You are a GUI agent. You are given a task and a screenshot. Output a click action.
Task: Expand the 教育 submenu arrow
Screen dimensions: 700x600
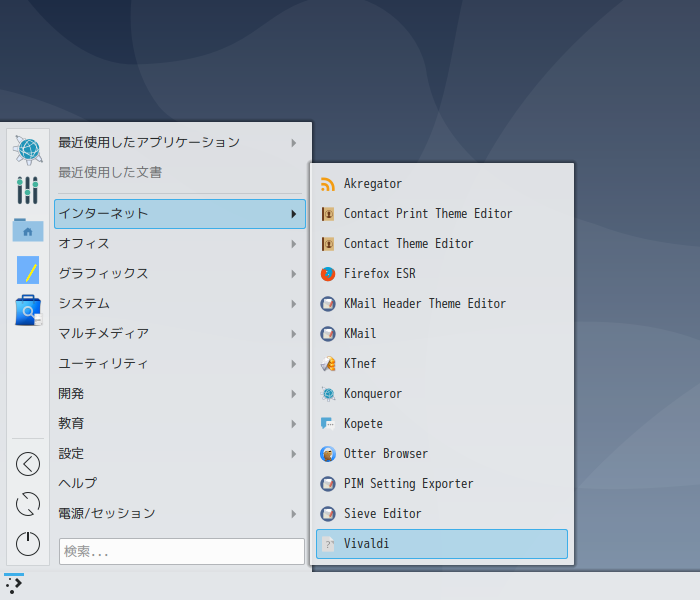pos(294,424)
